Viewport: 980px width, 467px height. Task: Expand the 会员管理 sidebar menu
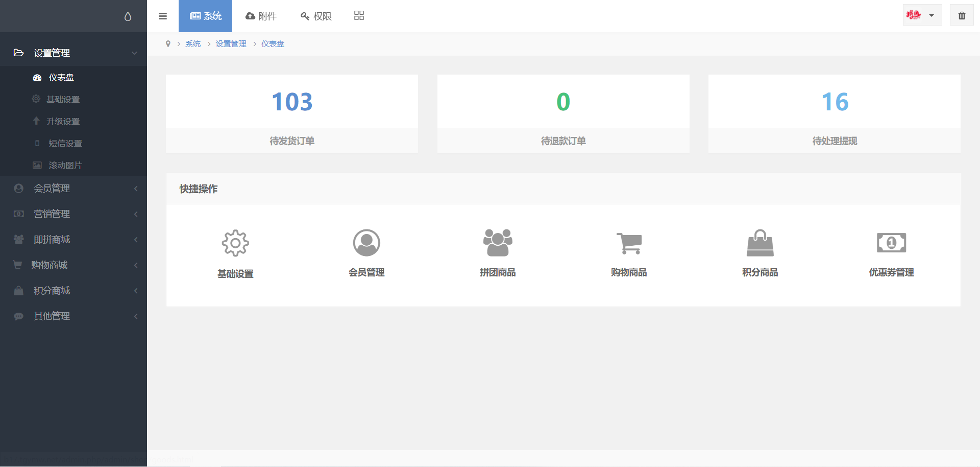(73, 189)
